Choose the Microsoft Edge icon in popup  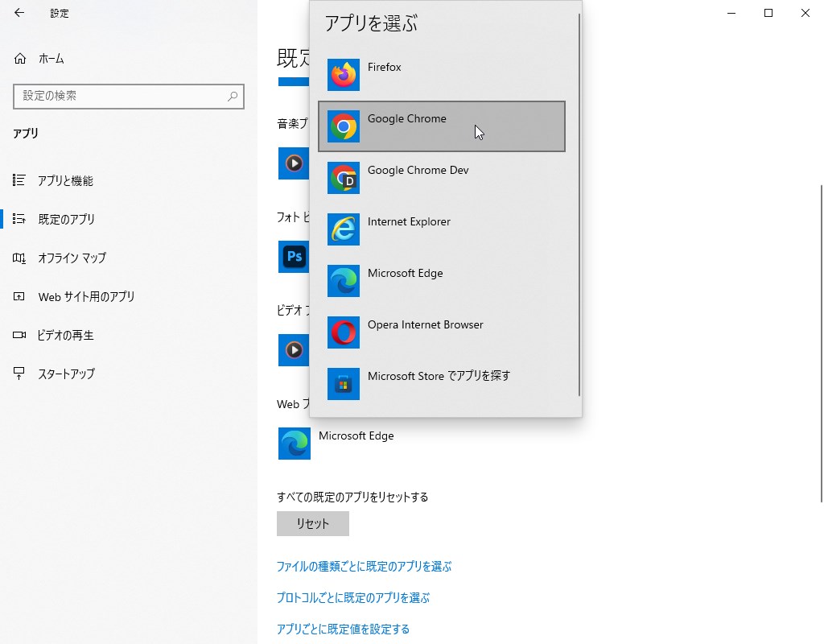click(x=343, y=281)
